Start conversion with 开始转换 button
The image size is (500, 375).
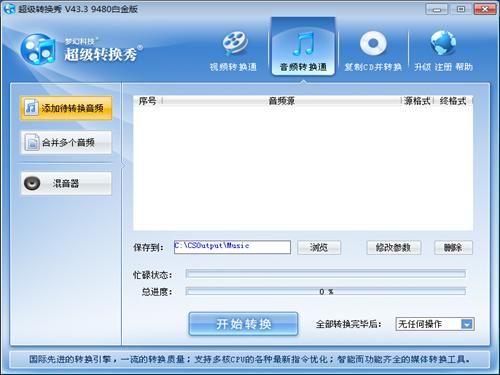pyautogui.click(x=243, y=324)
